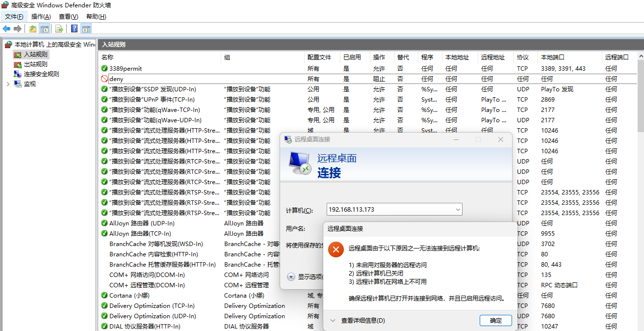Select the AllJoyn 路由器(TCP-In) rule
Image resolution: width=644 pixels, height=331 pixels.
(x=140, y=234)
